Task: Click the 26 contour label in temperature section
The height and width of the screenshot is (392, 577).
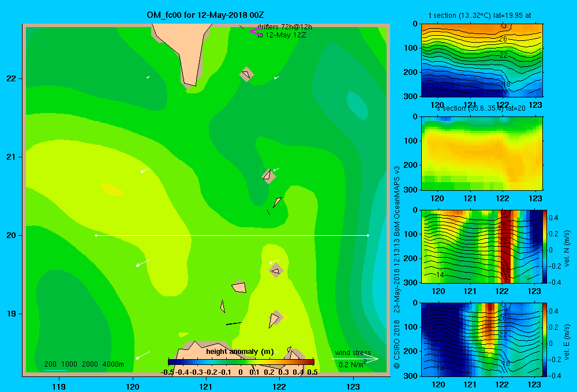Action: click(503, 39)
